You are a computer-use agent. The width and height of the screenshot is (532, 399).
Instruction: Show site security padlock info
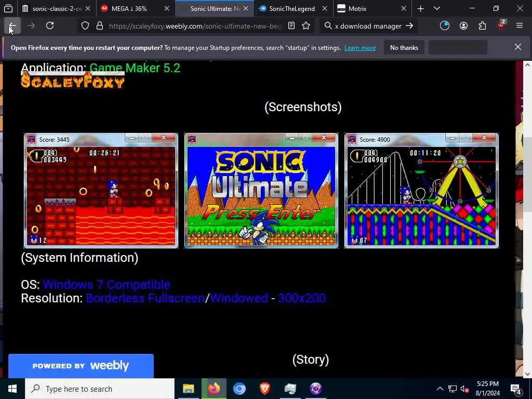click(99, 26)
